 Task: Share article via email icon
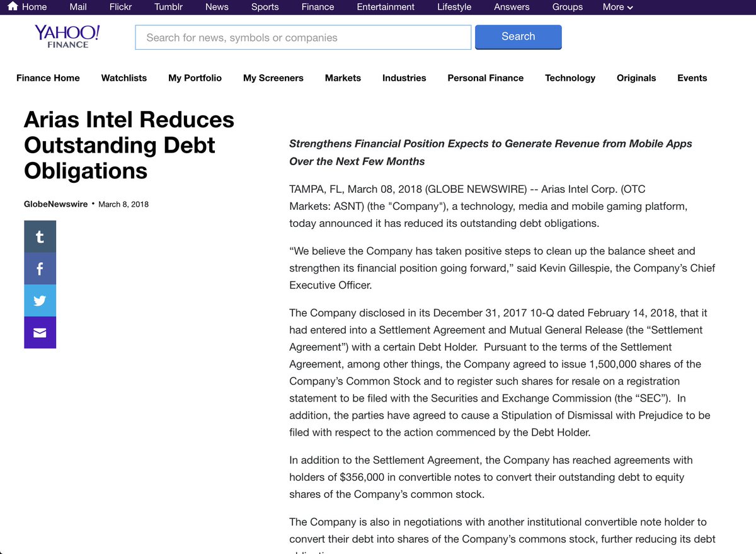coord(40,332)
